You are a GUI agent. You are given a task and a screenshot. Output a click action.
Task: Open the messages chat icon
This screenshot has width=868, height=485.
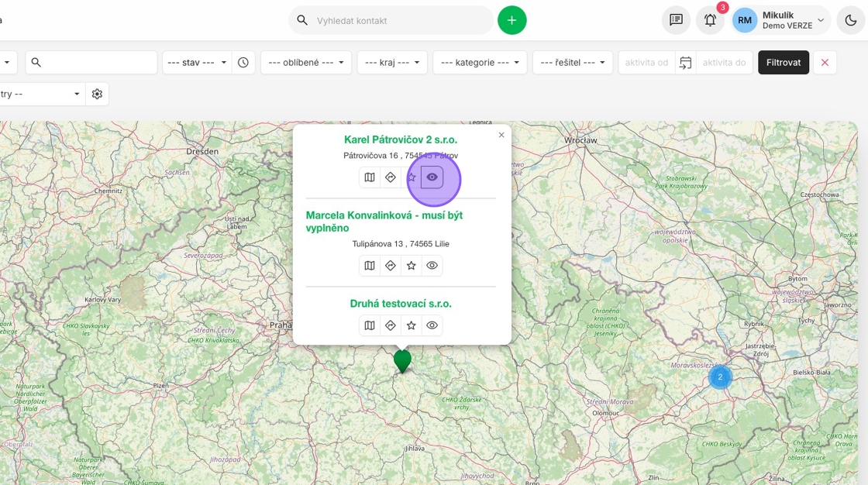(676, 20)
